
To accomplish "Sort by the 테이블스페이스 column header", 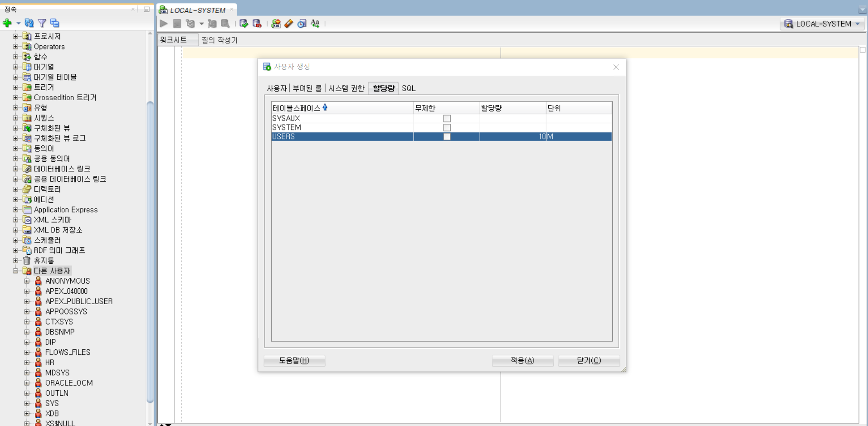I will click(342, 108).
